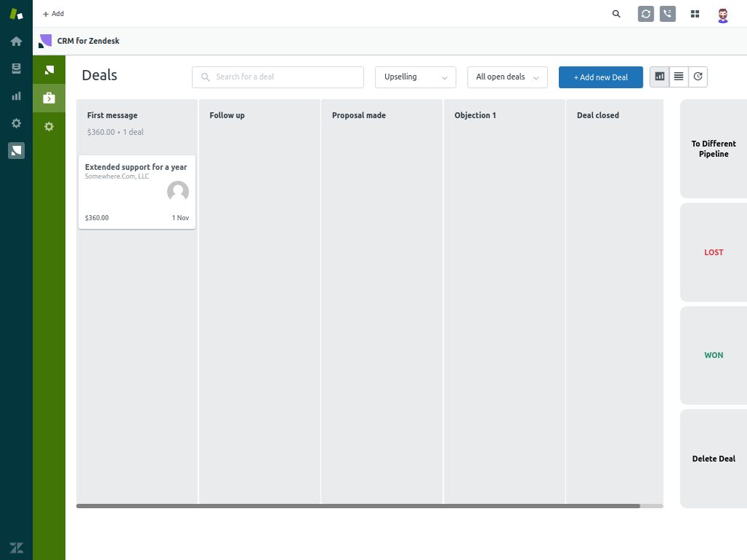Switch to list view of deals
The width and height of the screenshot is (747, 560).
678,77
